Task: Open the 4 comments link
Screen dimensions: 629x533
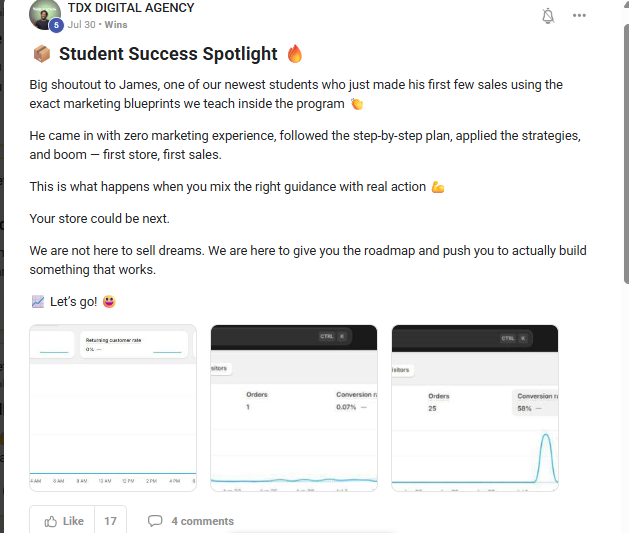Action: pyautogui.click(x=202, y=520)
